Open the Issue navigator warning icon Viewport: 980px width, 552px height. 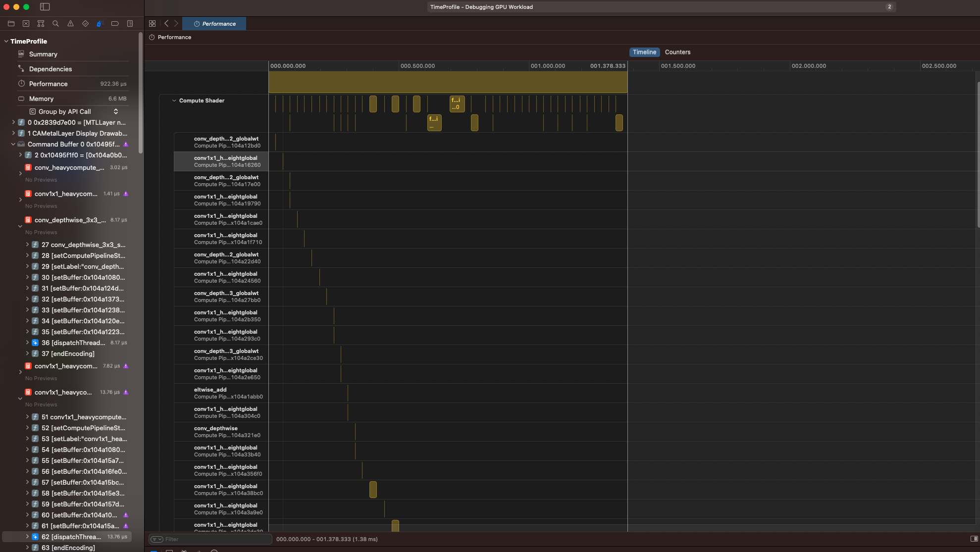coord(70,23)
